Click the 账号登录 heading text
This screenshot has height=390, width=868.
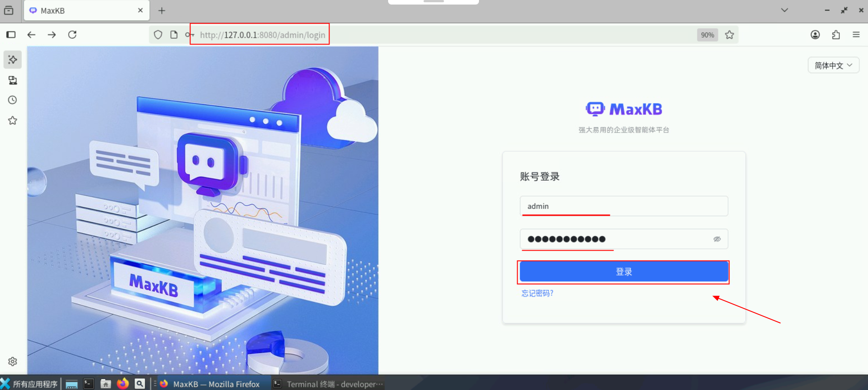pyautogui.click(x=539, y=177)
